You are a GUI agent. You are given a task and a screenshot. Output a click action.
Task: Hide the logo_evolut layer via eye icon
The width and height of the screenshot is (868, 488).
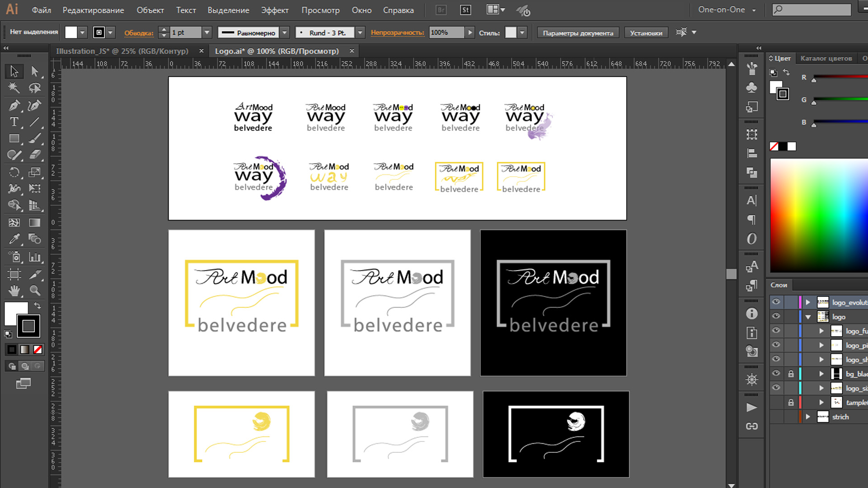click(x=776, y=302)
